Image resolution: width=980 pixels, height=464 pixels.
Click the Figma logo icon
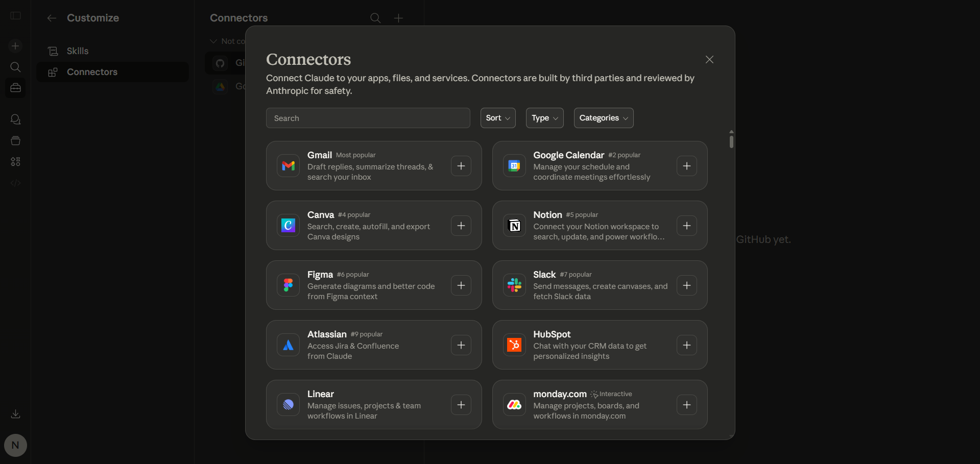coord(288,285)
